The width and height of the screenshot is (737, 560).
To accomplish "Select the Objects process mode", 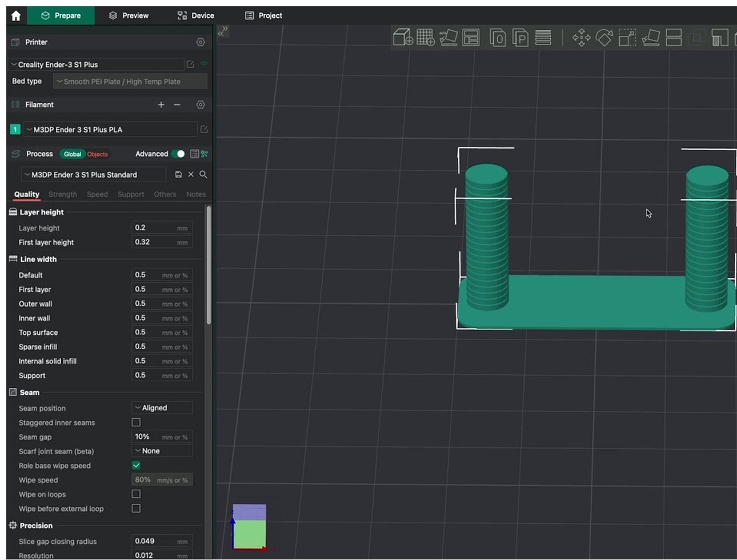I will [x=98, y=154].
